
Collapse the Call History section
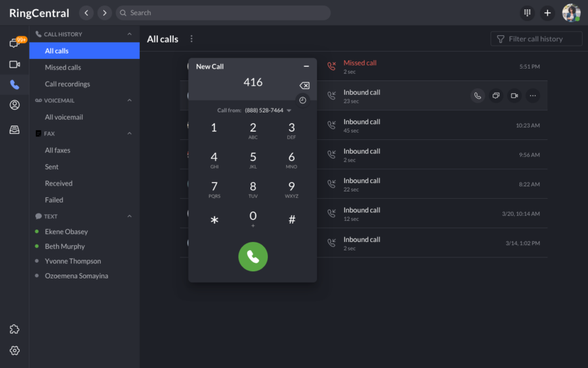click(129, 34)
